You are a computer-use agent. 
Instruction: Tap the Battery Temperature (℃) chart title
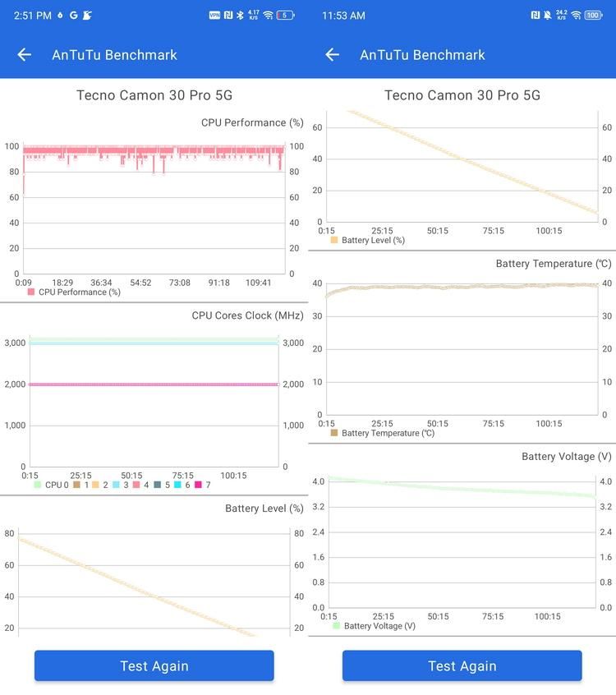(x=554, y=264)
